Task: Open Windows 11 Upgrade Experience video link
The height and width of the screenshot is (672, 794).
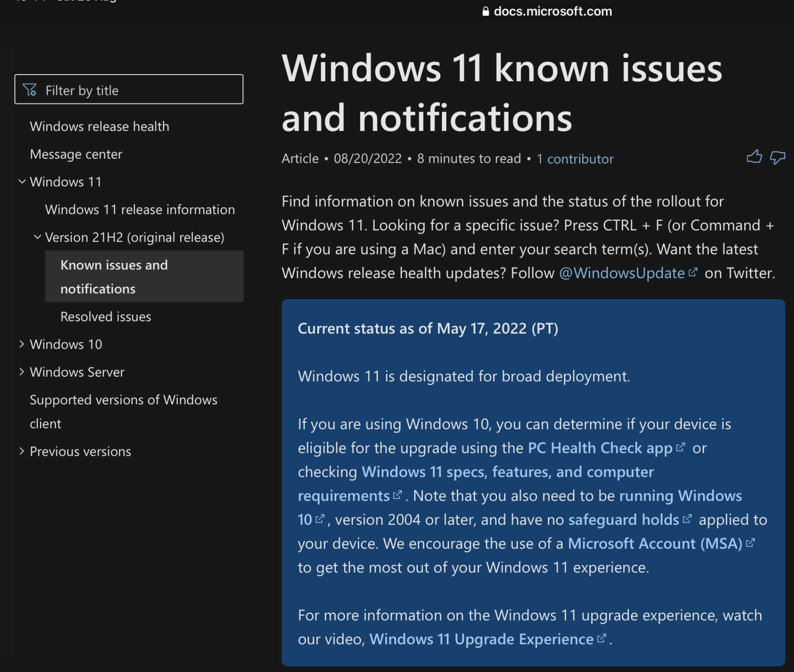Action: (481, 639)
